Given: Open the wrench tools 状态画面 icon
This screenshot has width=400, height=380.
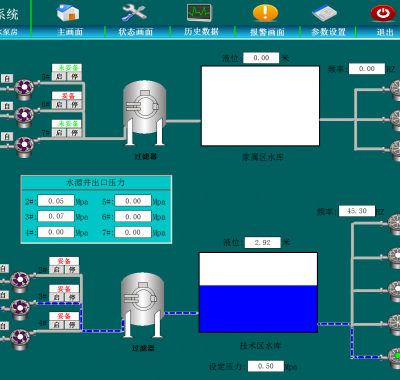Looking at the screenshot, I should coord(134,13).
